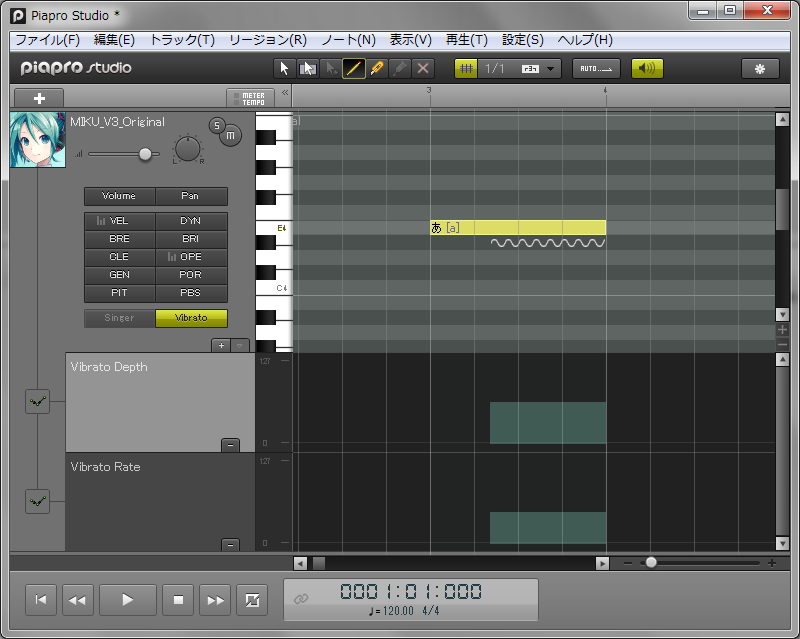Open the 編集(E) menu
The height and width of the screenshot is (639, 800).
pyautogui.click(x=114, y=40)
